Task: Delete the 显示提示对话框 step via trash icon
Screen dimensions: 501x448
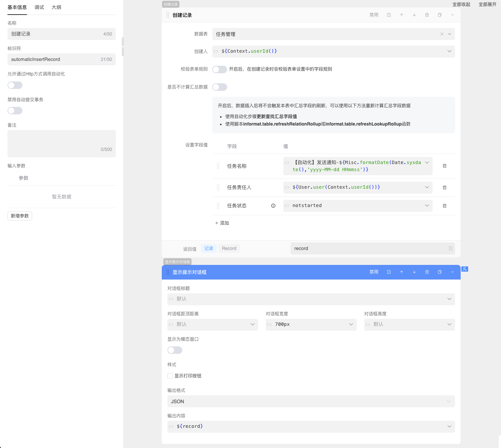Action: click(427, 272)
